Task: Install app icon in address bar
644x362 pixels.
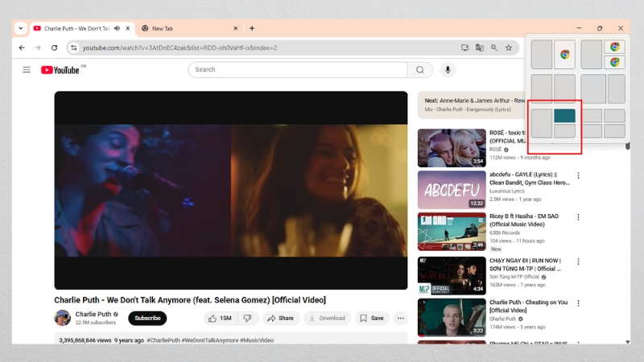Action: tap(465, 47)
